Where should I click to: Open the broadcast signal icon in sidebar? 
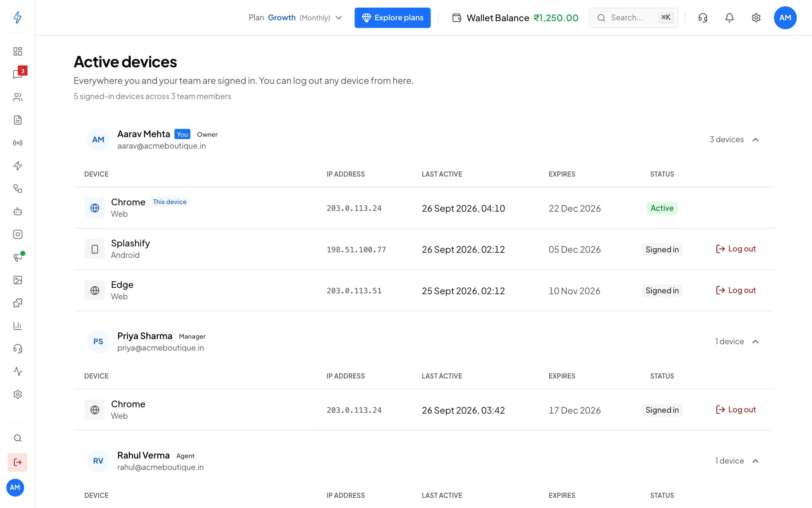point(17,143)
